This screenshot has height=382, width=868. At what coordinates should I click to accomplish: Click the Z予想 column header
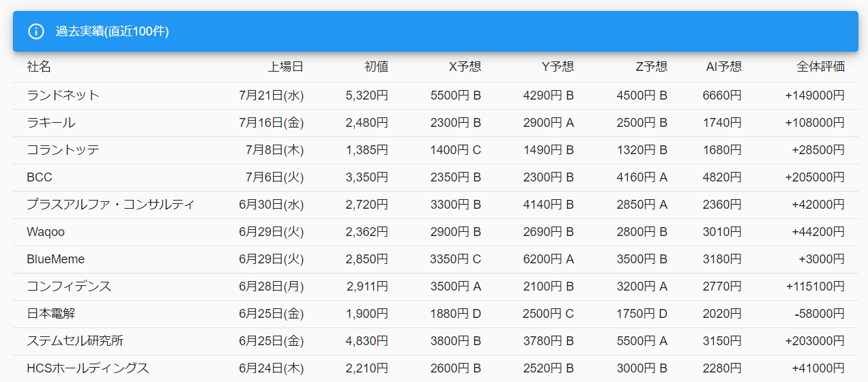tap(651, 67)
